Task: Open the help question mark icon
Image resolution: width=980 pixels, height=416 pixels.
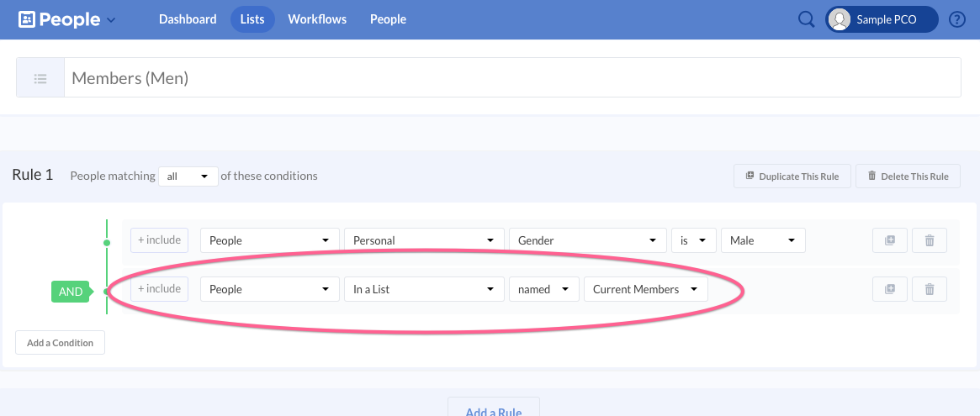Action: (956, 19)
